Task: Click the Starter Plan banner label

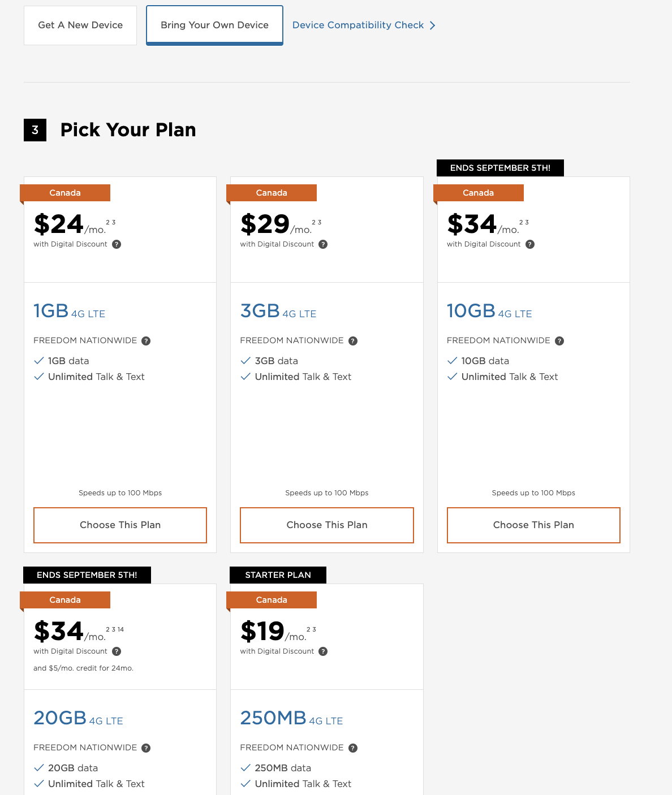Action: [278, 575]
